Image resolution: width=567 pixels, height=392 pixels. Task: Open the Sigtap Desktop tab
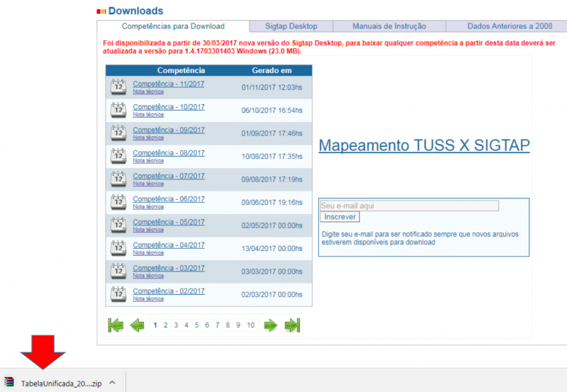(x=291, y=26)
